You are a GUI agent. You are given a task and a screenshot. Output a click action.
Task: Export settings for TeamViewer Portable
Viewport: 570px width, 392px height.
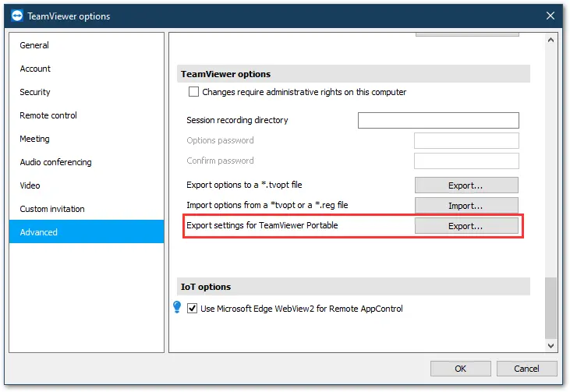(x=466, y=226)
